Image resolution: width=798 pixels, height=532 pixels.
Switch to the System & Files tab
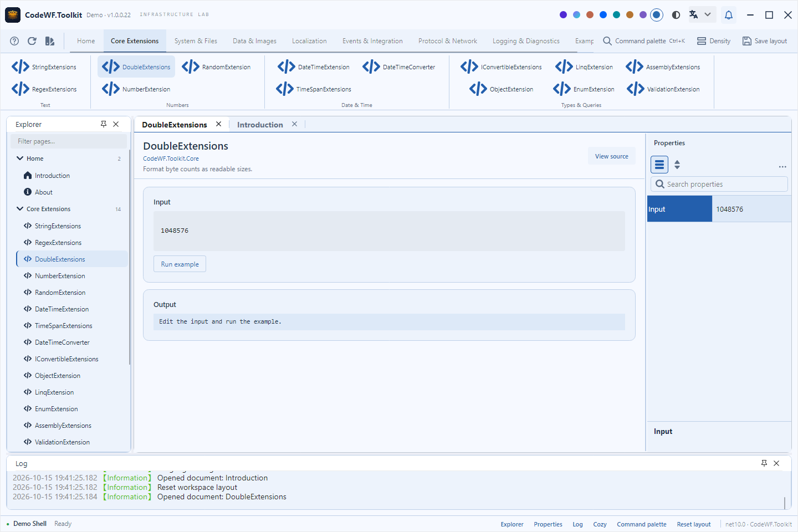(x=196, y=41)
